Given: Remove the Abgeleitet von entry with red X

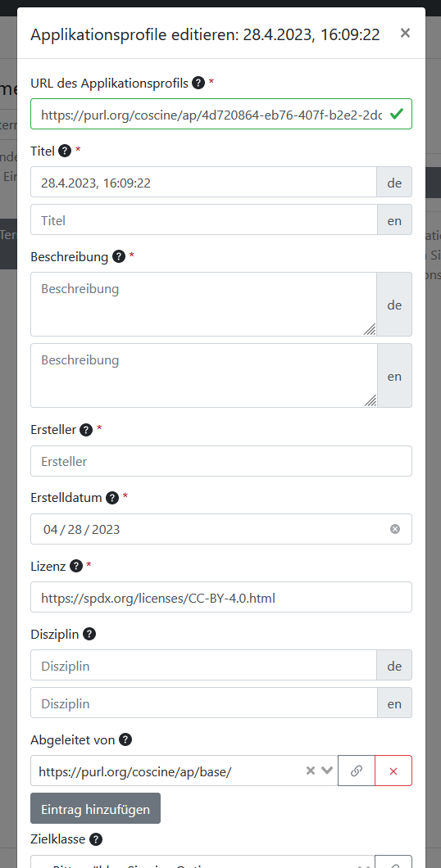Looking at the screenshot, I should pos(393,771).
